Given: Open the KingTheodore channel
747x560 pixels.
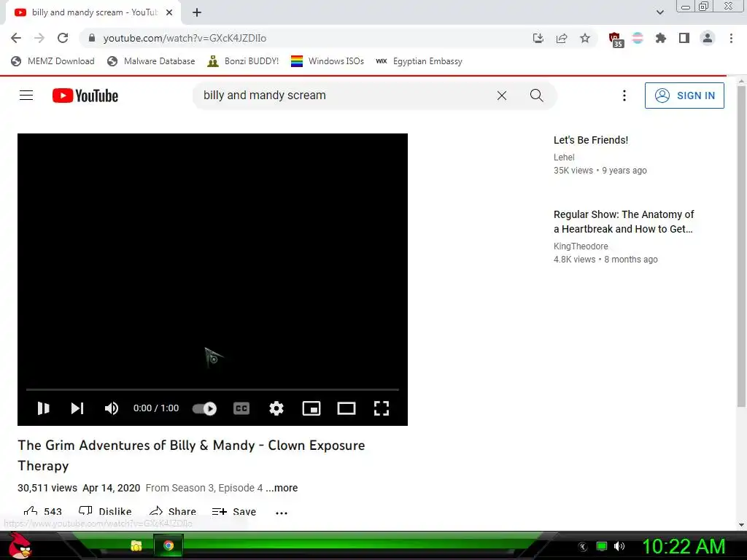Looking at the screenshot, I should pyautogui.click(x=581, y=246).
